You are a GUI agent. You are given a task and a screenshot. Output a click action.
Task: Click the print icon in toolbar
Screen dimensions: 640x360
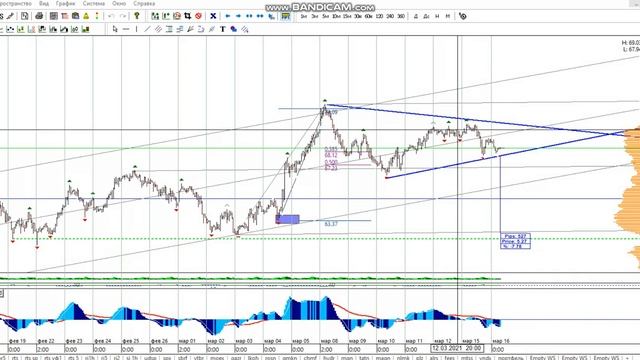39,16
